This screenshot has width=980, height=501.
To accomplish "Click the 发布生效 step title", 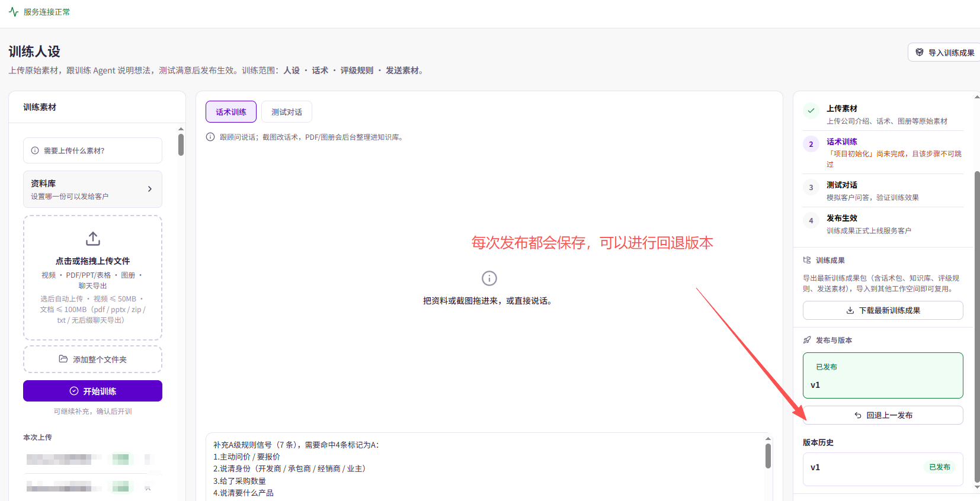I will (842, 218).
